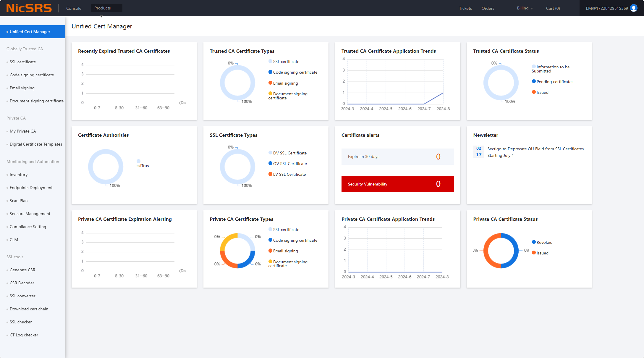
Task: Open Compliance Setting sidebar item
Action: coord(28,227)
